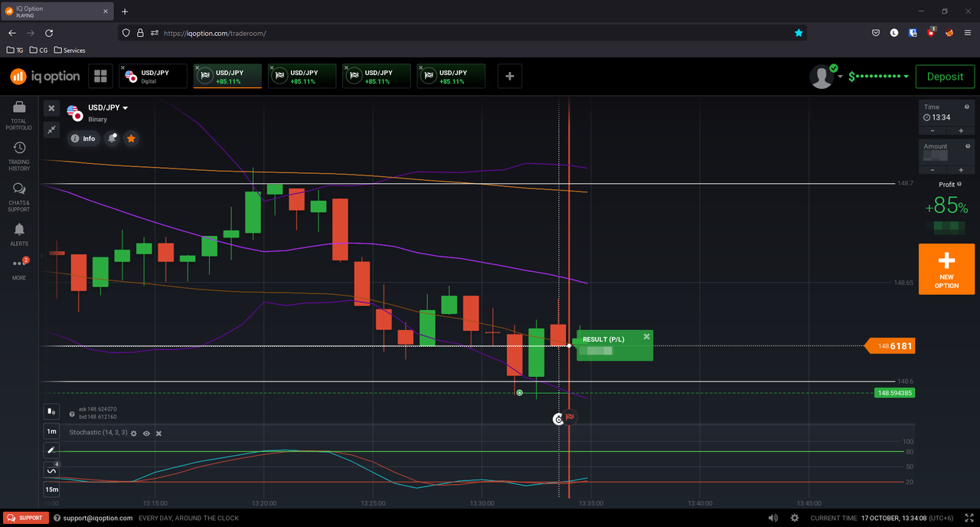The image size is (980, 527).
Task: Click the orange New Option button
Action: [946, 269]
